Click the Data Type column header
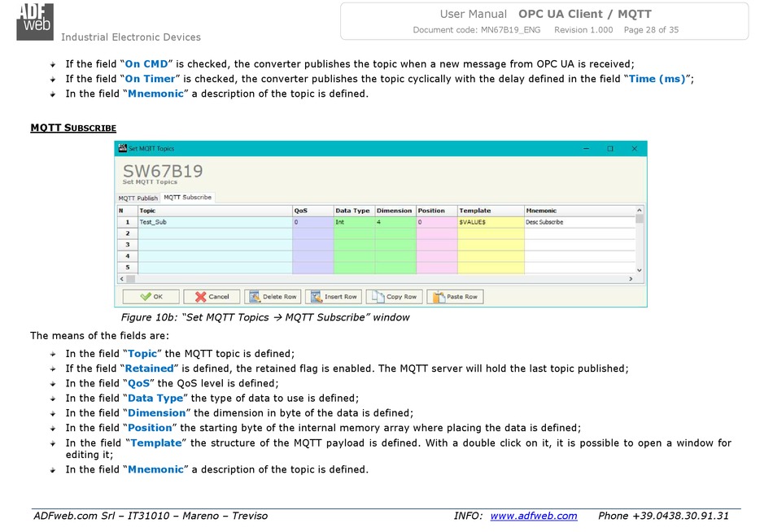Viewport: 773px width, 532px height. [x=355, y=211]
